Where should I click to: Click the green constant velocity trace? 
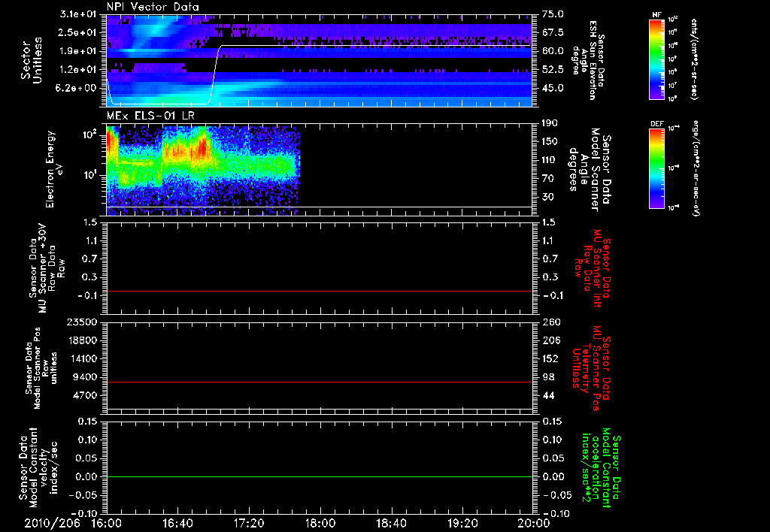click(x=319, y=476)
